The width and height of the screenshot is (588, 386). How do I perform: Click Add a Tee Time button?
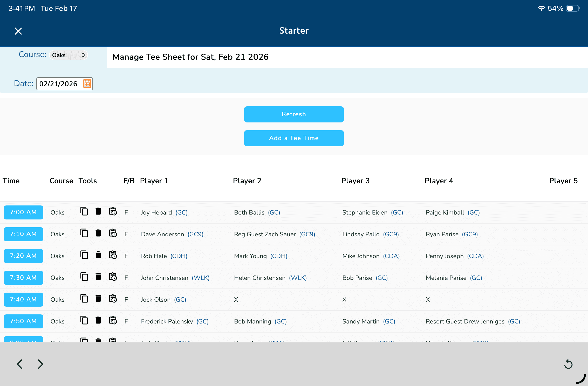click(294, 138)
